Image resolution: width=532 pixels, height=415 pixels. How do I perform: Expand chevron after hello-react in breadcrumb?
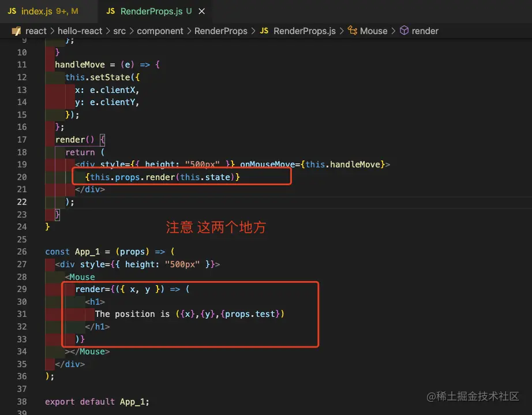108,31
